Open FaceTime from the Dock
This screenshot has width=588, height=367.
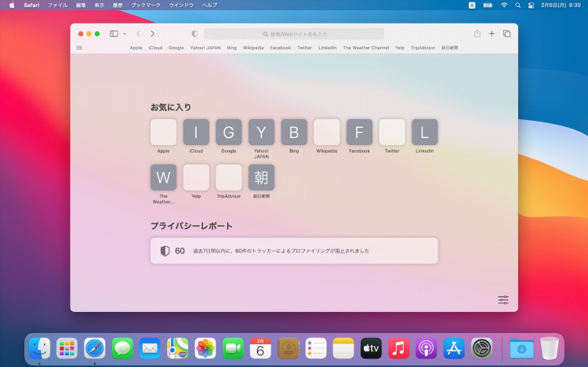(x=233, y=348)
